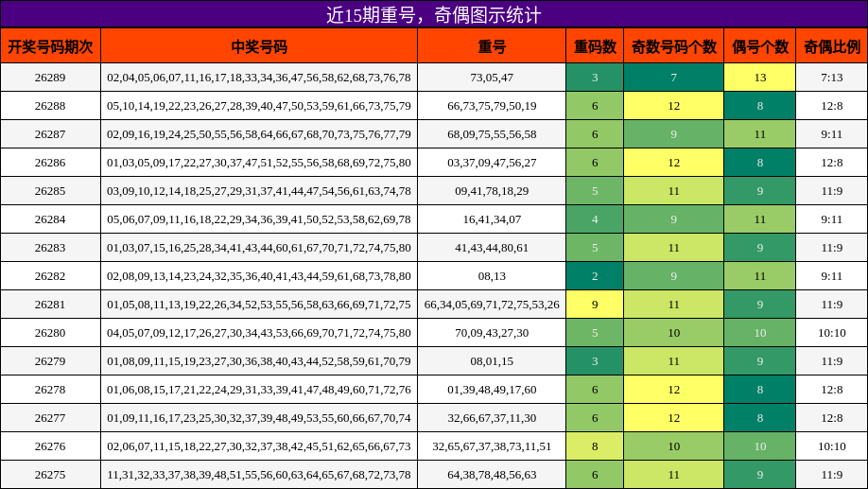This screenshot has width=868, height=489.
Task: Select winning numbers row for issue 26275
Action: point(259,475)
